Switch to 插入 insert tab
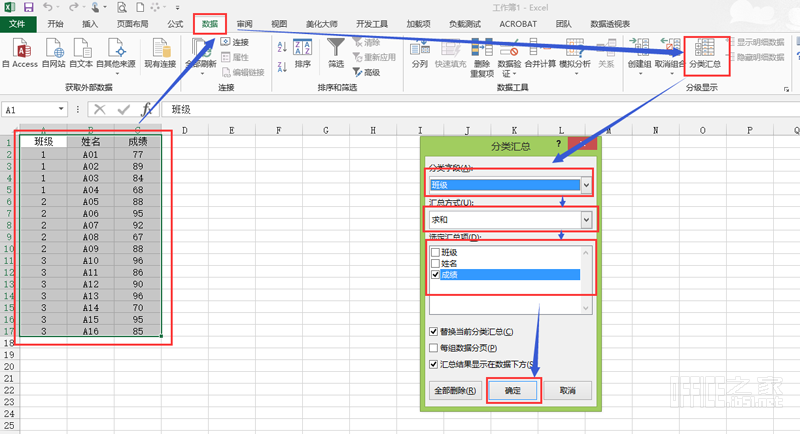Screen dimensions: 800x434 click(90, 23)
